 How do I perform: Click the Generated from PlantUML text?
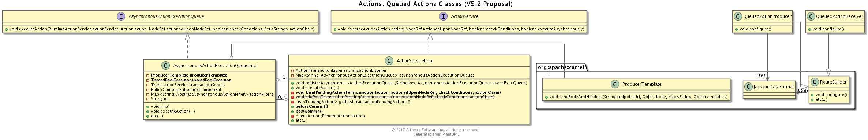[436, 135]
